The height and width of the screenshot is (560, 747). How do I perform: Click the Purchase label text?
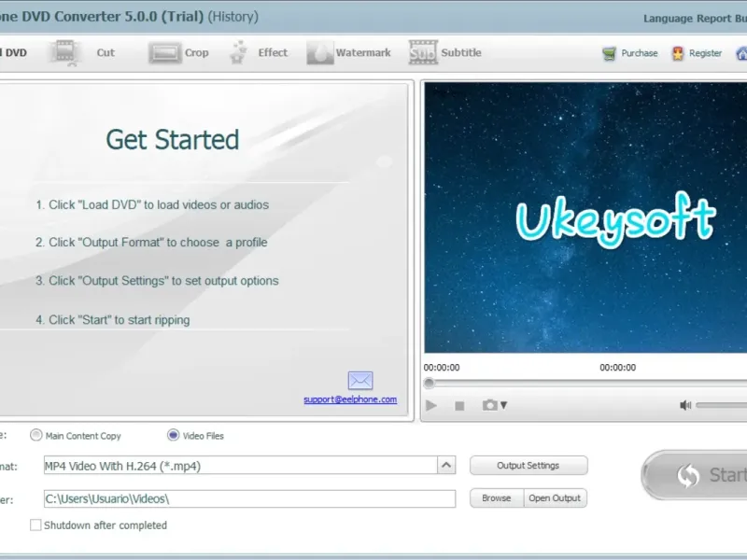click(x=640, y=53)
